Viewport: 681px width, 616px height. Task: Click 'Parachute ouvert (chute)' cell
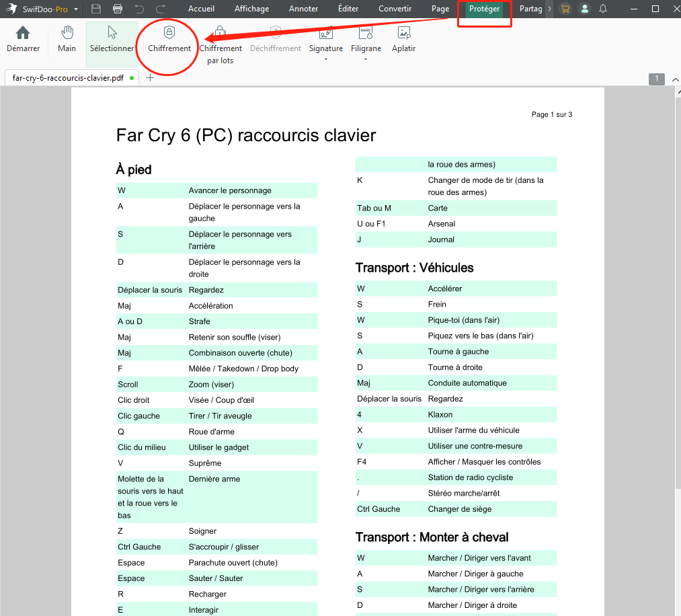[233, 563]
